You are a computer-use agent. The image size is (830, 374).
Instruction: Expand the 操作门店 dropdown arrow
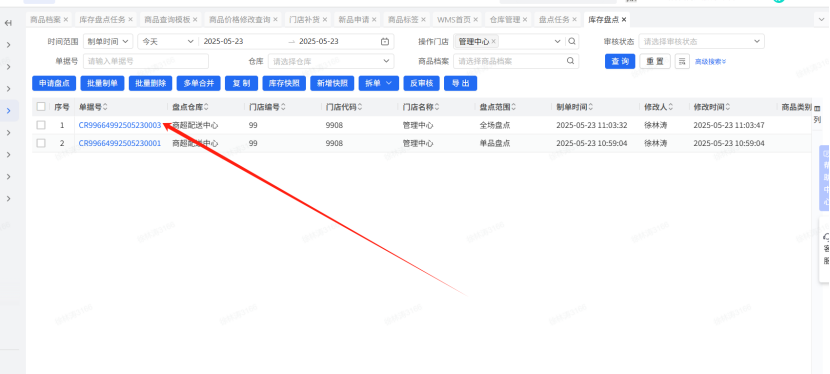[557, 41]
